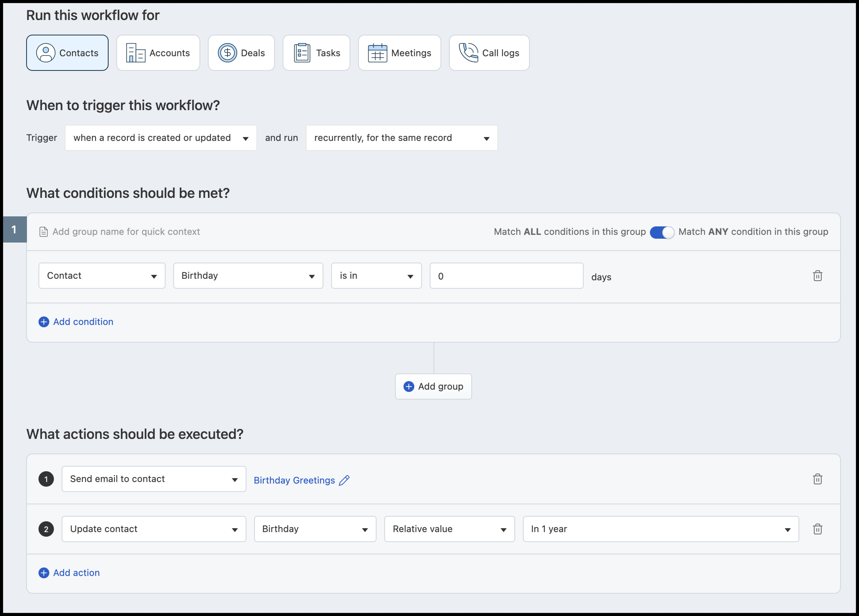Click the Add group button
The width and height of the screenshot is (859, 616).
pyautogui.click(x=433, y=387)
